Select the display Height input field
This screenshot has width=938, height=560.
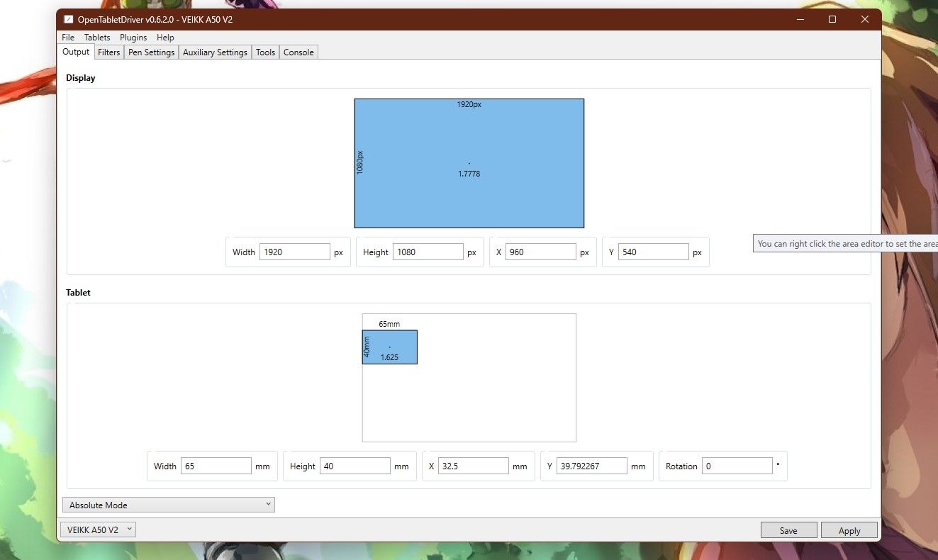coord(428,252)
